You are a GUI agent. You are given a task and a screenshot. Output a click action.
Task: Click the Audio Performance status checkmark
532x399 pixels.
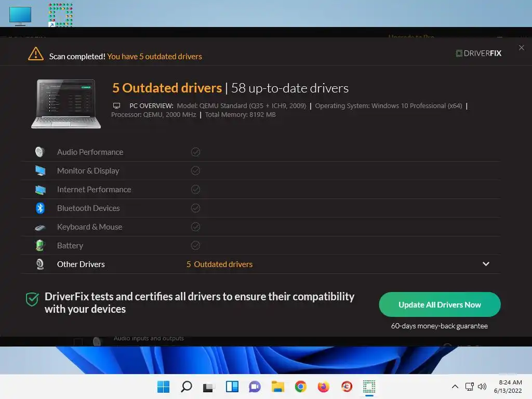coord(195,152)
